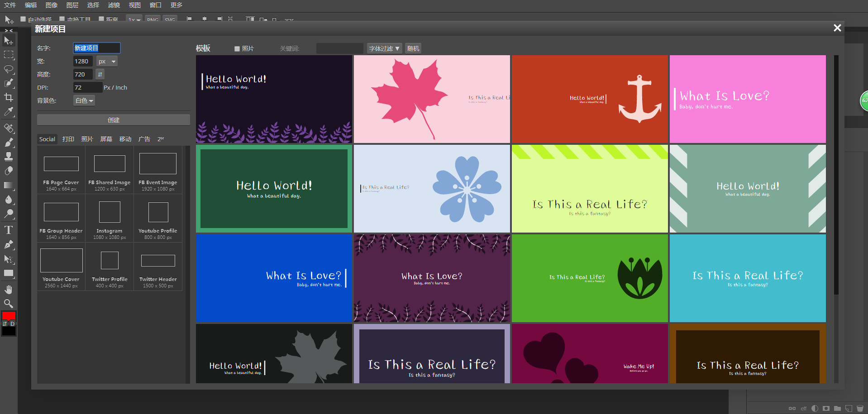The width and height of the screenshot is (868, 414).
Task: Enable the 自动选择 checkbox
Action: point(23,19)
